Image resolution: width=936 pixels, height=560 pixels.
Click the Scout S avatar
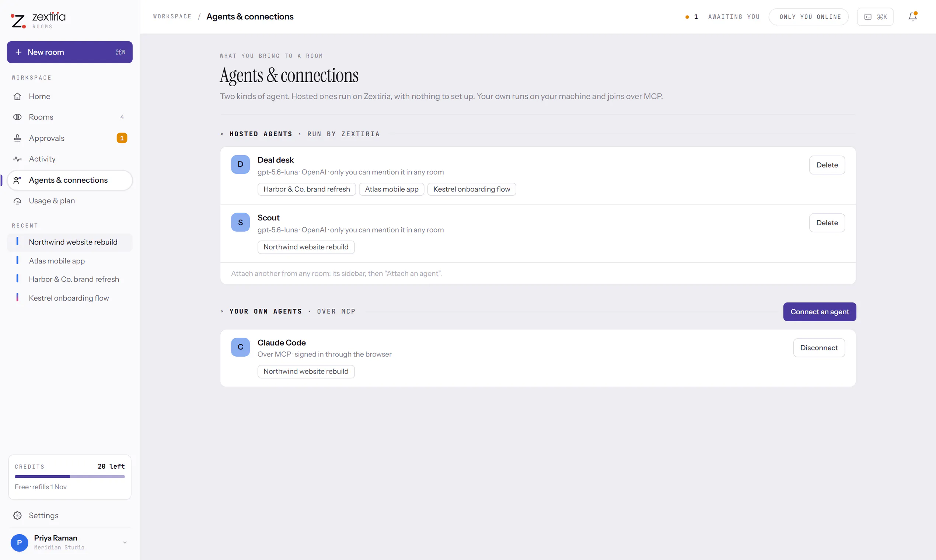[x=240, y=222]
